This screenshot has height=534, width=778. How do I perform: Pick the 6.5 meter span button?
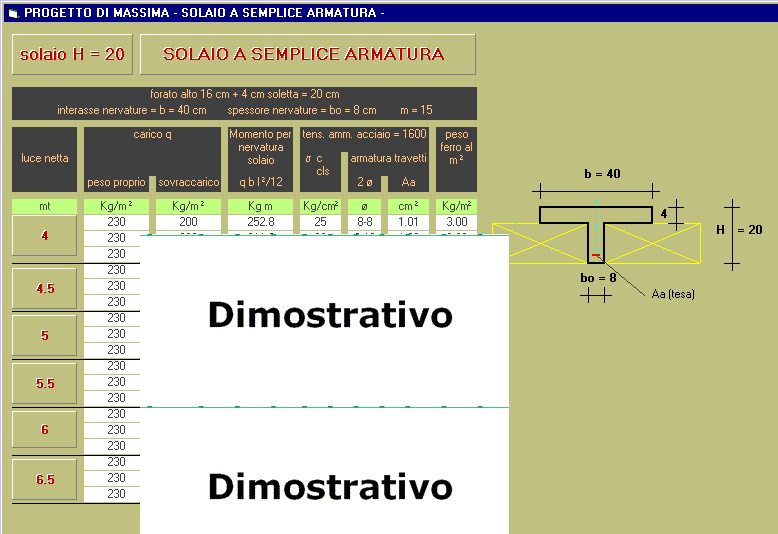coord(45,479)
